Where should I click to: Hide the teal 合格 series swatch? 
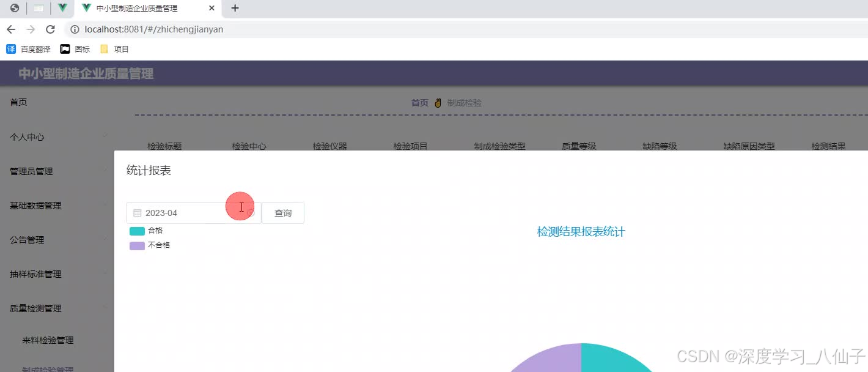tap(136, 231)
